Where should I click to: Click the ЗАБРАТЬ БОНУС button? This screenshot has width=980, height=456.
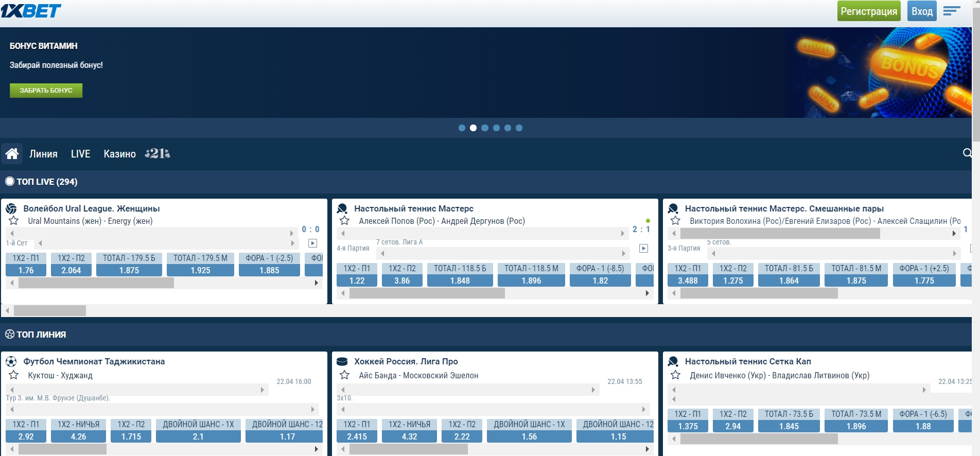point(46,90)
